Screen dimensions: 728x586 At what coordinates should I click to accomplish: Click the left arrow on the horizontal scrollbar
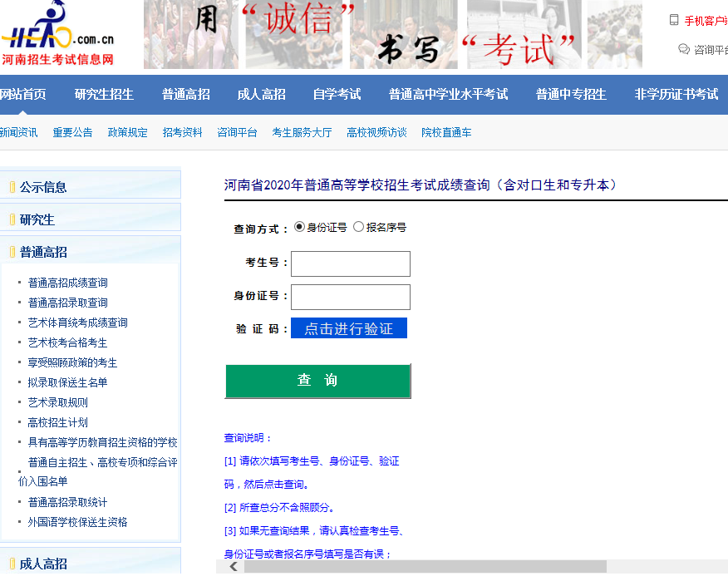(x=234, y=566)
